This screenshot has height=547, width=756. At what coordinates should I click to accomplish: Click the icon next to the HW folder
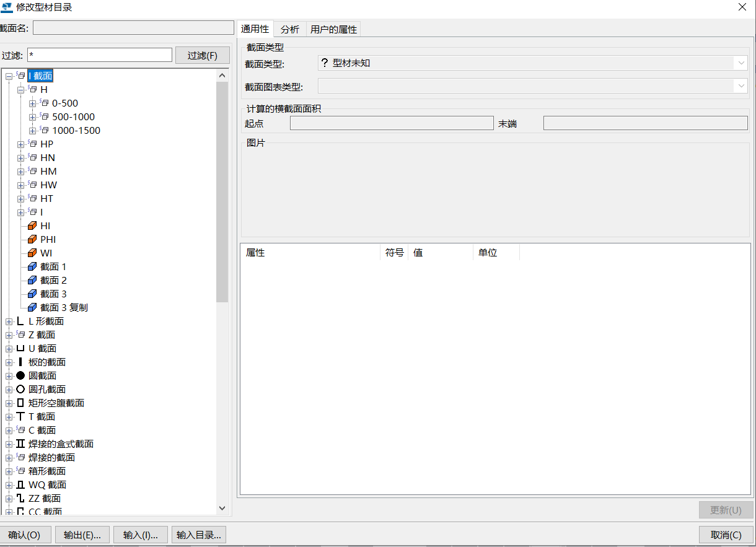pos(32,185)
